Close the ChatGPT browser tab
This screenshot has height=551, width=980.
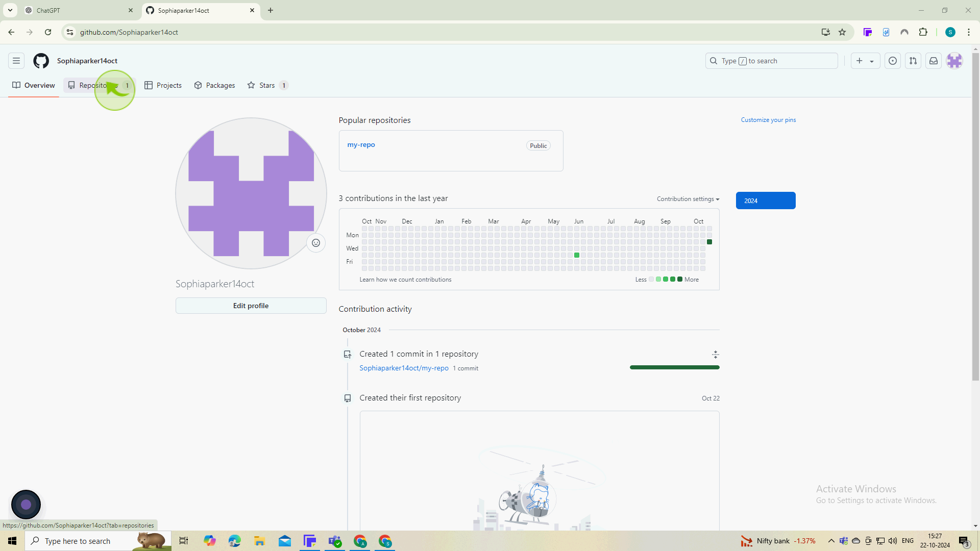coord(131,10)
